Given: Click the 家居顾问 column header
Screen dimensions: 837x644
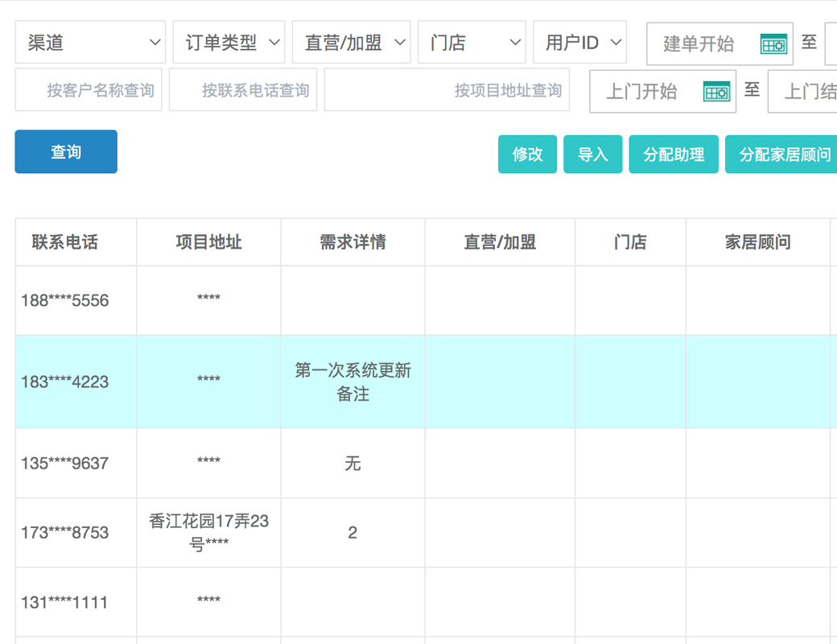Looking at the screenshot, I should pos(757,242).
